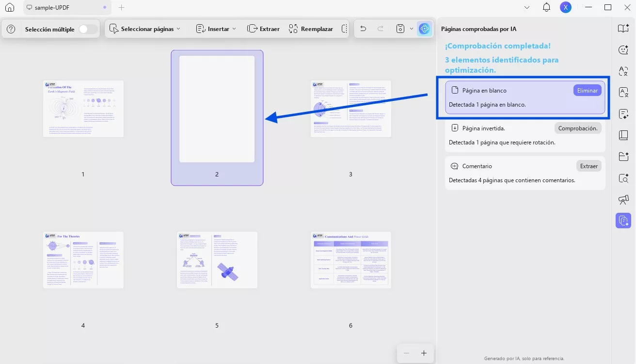
Task: Click the Comprobación button for inverted page
Action: tap(578, 128)
